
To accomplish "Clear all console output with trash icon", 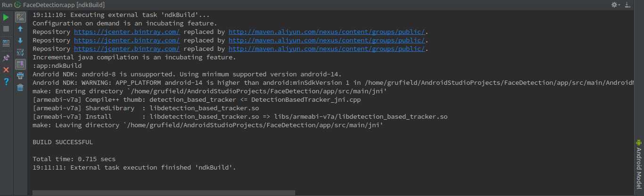I will [20, 88].
